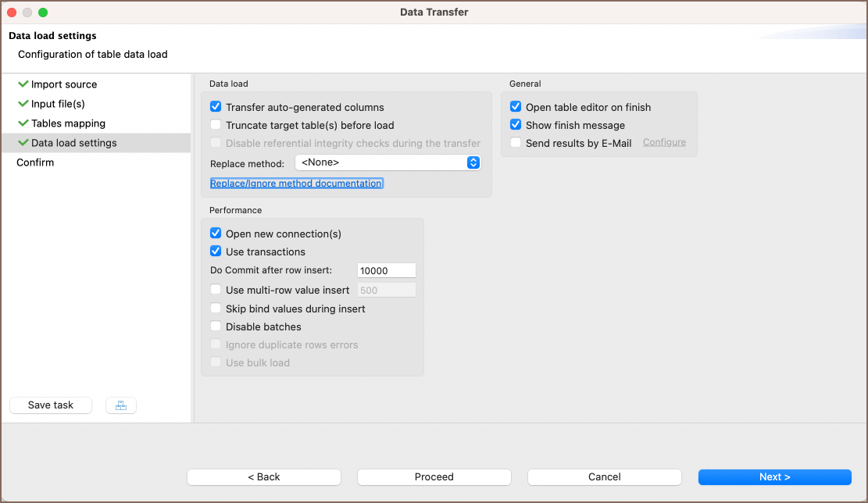Click the Save task button
Screen dimensions: 868x503
[51, 405]
